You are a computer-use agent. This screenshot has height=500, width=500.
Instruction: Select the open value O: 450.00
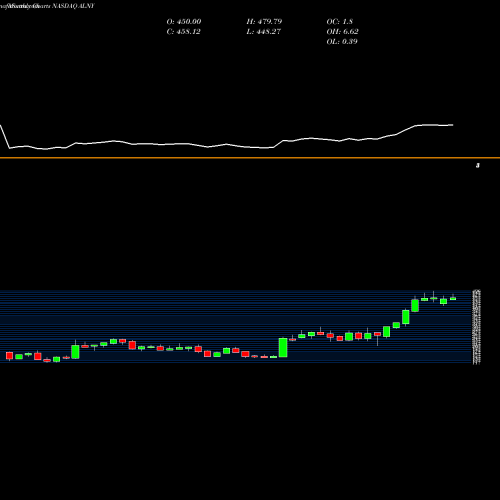tap(184, 22)
